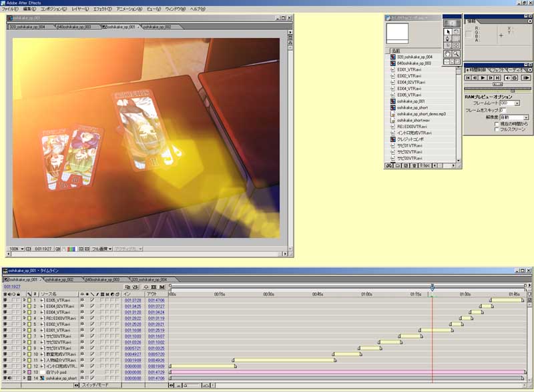The height and width of the screenshot is (392, 534).
Task: Step back one frame in time controls
Action: tap(475, 78)
